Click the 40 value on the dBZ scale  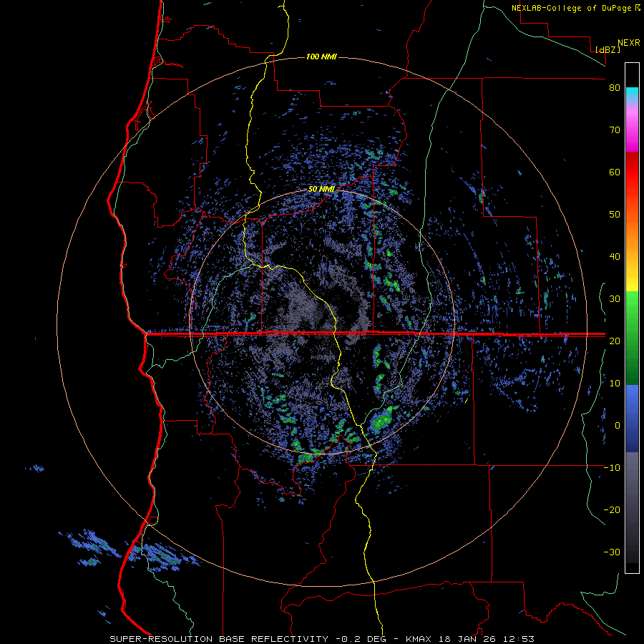(x=615, y=257)
